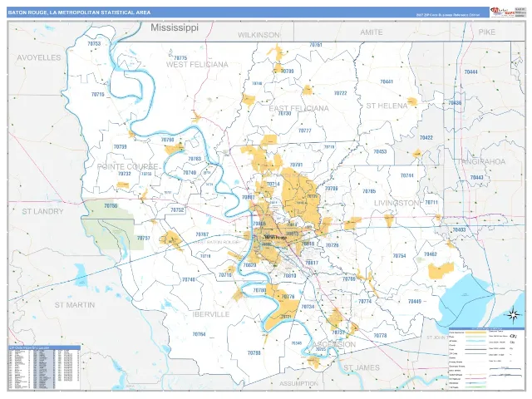Image resolution: width=532 pixels, height=399 pixels.
Task: Click ZIP code 70740
Action: (x=189, y=280)
